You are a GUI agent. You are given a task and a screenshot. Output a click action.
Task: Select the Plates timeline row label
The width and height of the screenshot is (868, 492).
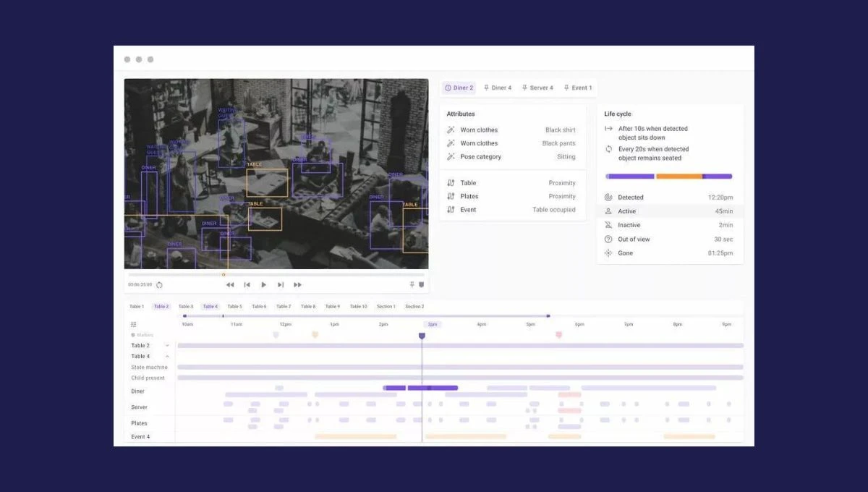139,423
